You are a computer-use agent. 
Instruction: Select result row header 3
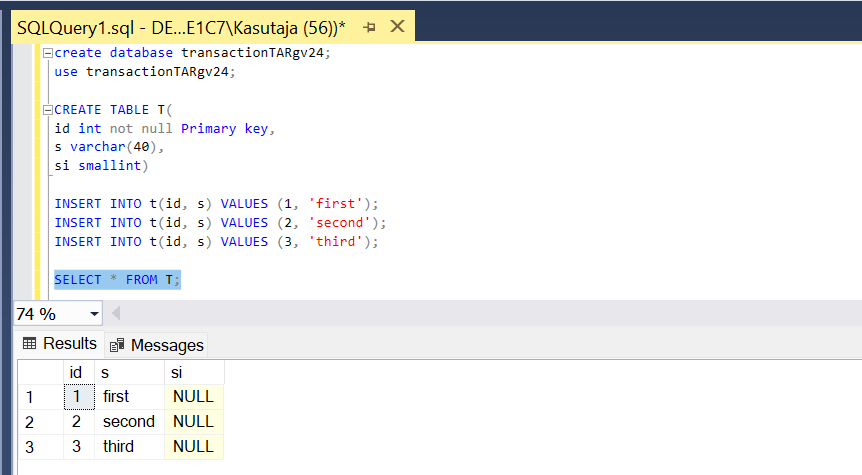click(x=41, y=447)
